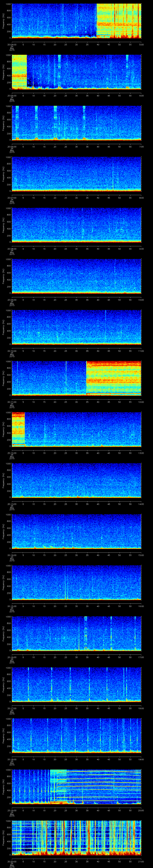The height and width of the screenshot is (868, 153).
Task: Select the spectrogram panel starting at 20:20:00
Action: point(77,838)
